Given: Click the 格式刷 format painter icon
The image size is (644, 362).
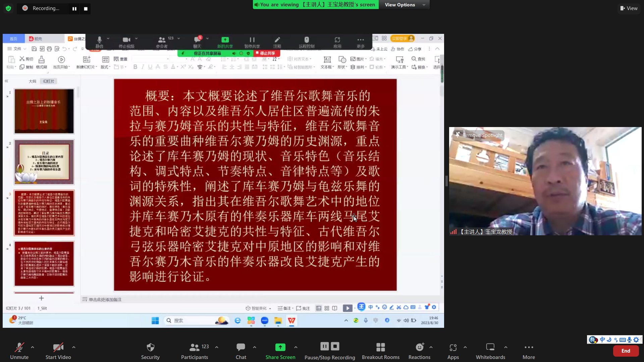Looking at the screenshot, I should 41,60.
